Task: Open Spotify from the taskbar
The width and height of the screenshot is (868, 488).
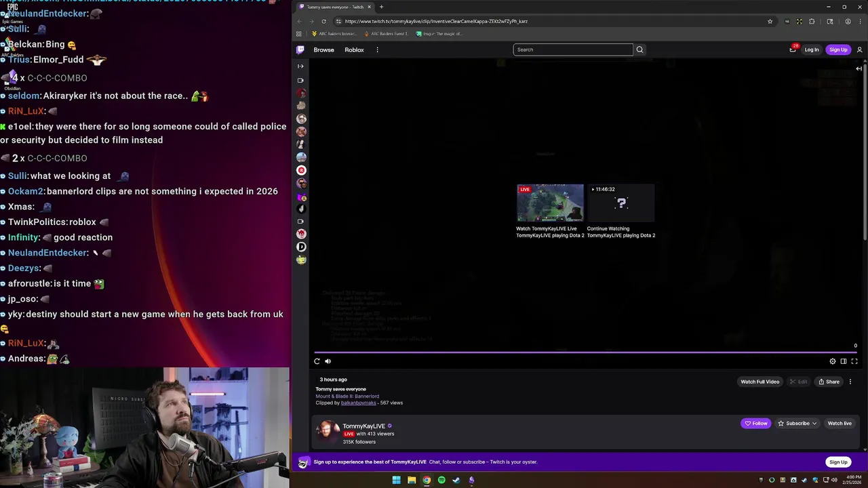Action: (441, 480)
